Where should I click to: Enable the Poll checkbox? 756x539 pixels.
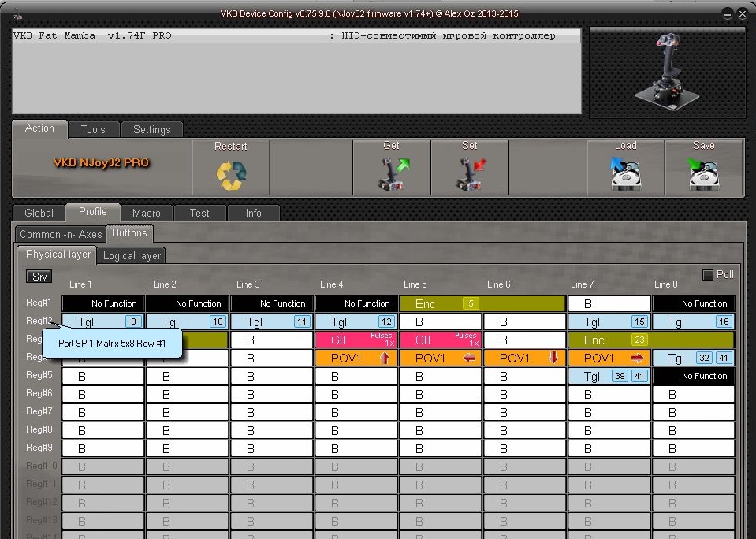coord(708,275)
